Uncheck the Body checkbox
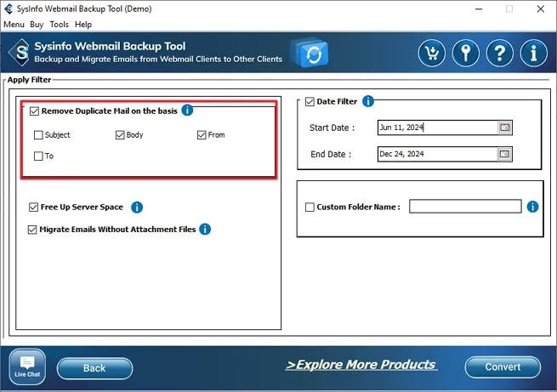The image size is (557, 392). click(x=120, y=135)
